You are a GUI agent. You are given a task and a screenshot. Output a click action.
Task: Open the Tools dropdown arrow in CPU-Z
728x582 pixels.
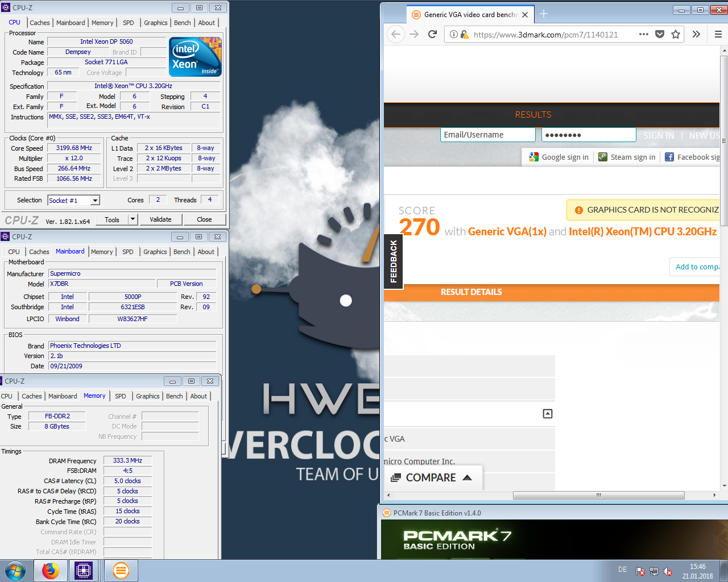coord(133,219)
